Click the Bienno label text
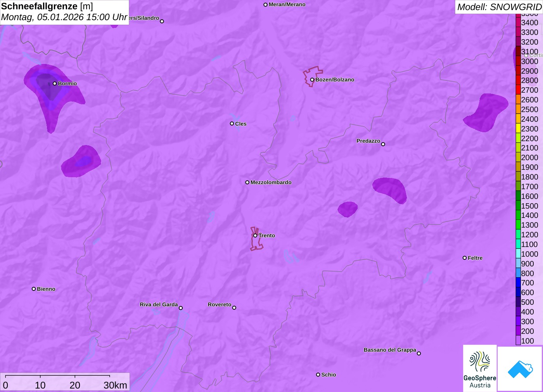 pos(46,289)
